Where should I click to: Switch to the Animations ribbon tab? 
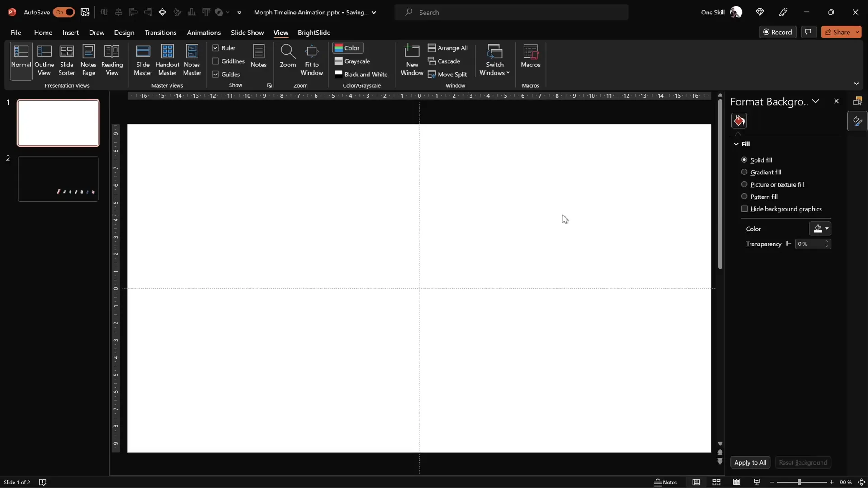click(204, 32)
